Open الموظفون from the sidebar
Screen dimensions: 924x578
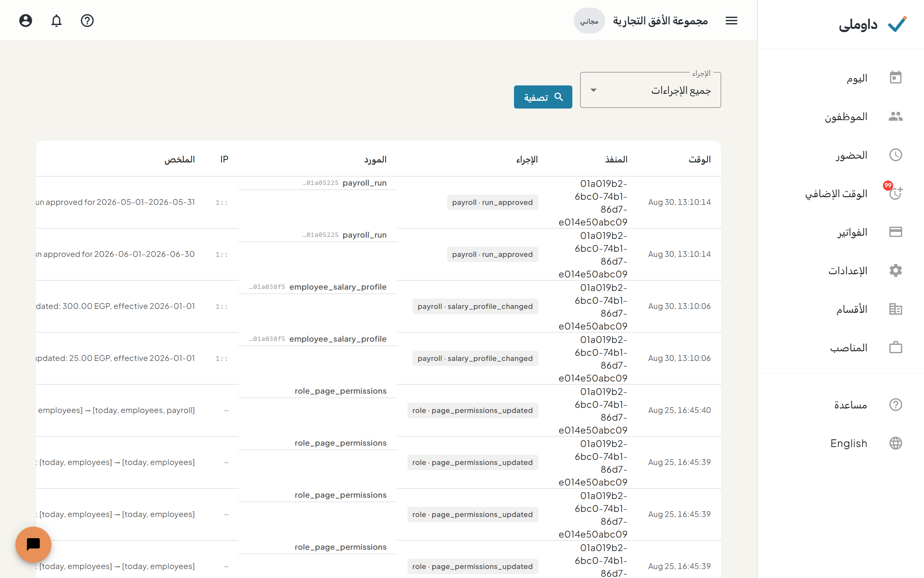click(841, 116)
